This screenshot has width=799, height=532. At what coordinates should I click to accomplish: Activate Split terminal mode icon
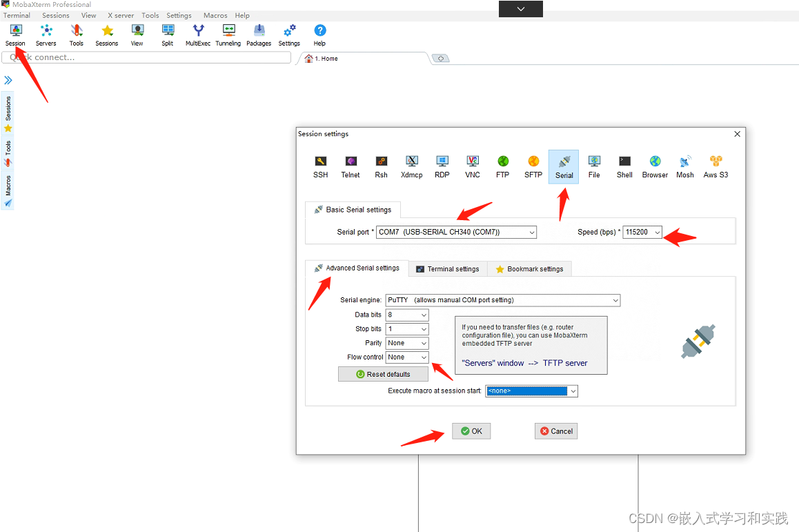tap(168, 35)
